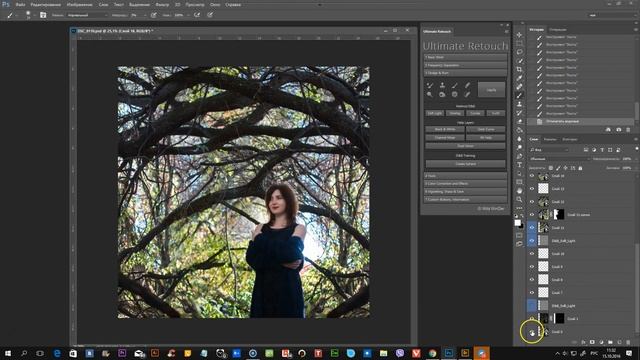
Task: Select the Type tool
Action: 519,165
